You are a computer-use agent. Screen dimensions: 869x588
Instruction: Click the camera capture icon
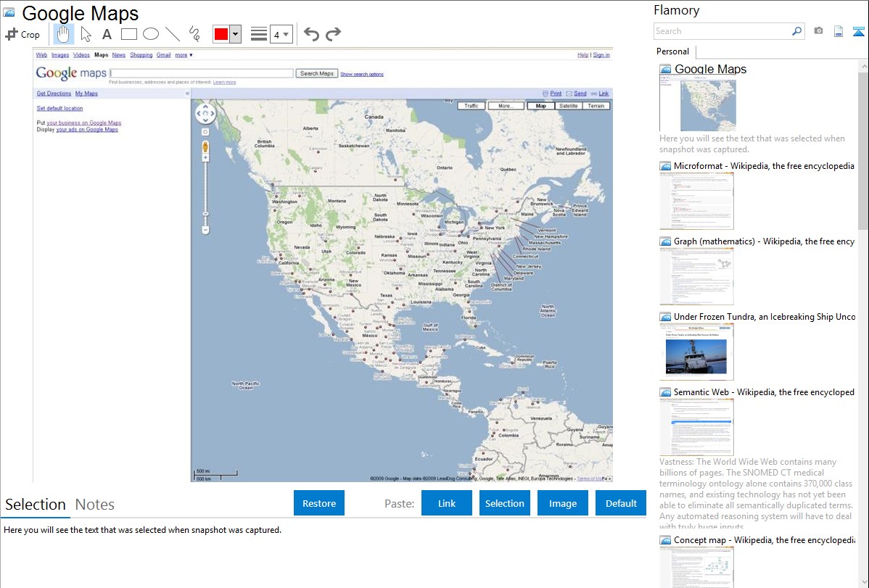(818, 31)
